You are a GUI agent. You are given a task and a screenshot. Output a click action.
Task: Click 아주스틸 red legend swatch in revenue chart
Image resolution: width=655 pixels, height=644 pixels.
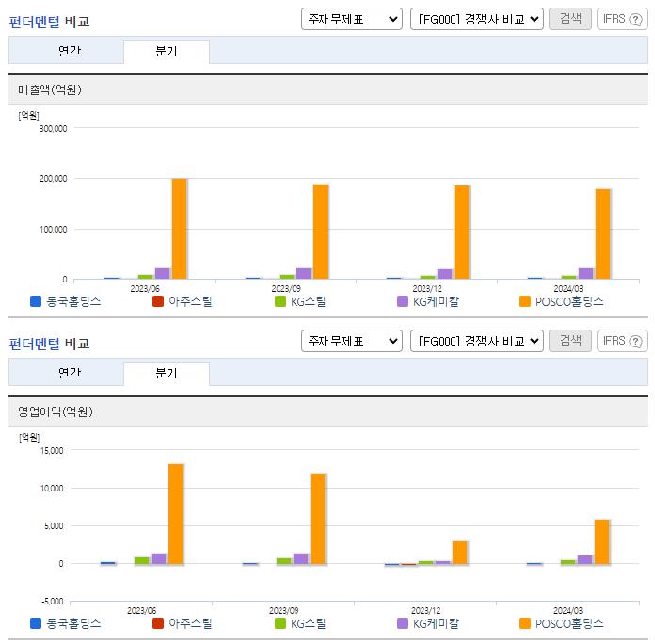[158, 301]
